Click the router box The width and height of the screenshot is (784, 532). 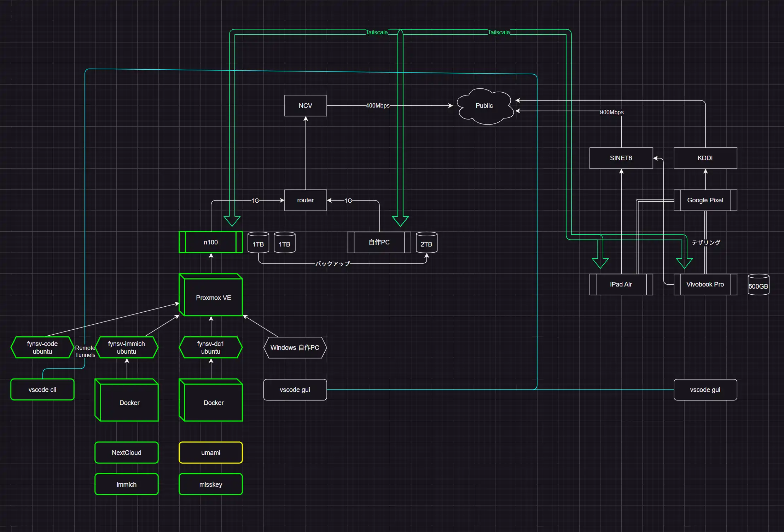tap(306, 200)
